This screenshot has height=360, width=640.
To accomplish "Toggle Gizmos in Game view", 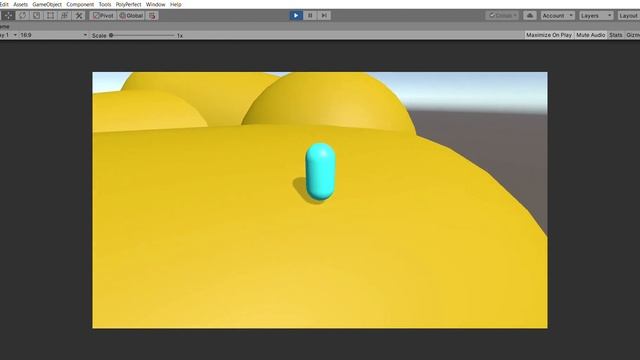I will point(633,35).
